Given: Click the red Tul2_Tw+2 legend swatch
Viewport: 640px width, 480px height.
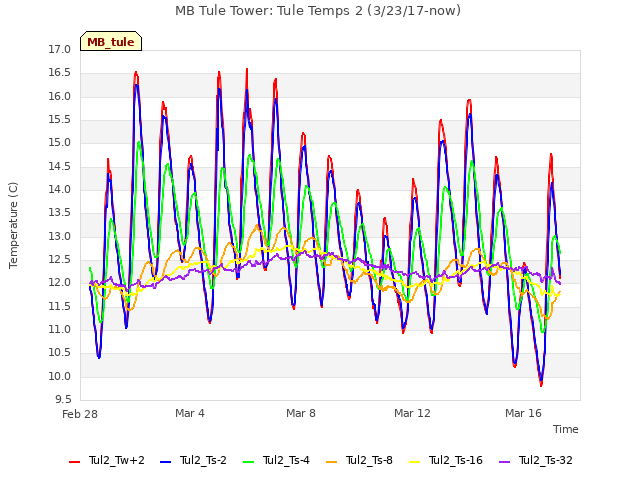Looking at the screenshot, I should click(74, 462).
